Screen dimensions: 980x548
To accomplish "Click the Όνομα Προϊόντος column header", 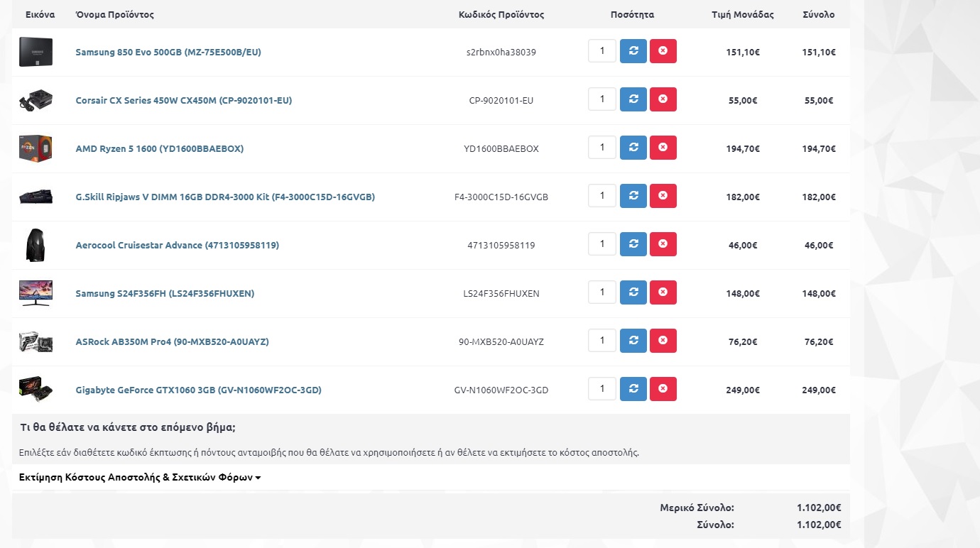I will tap(114, 14).
